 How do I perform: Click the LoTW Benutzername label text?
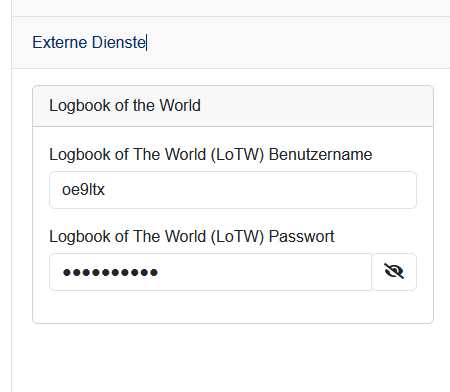tap(211, 155)
